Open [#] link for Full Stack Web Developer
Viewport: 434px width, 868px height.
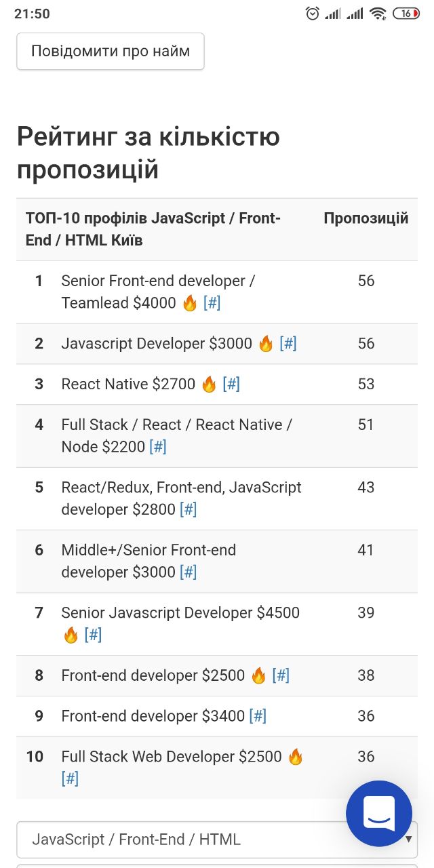point(70,778)
